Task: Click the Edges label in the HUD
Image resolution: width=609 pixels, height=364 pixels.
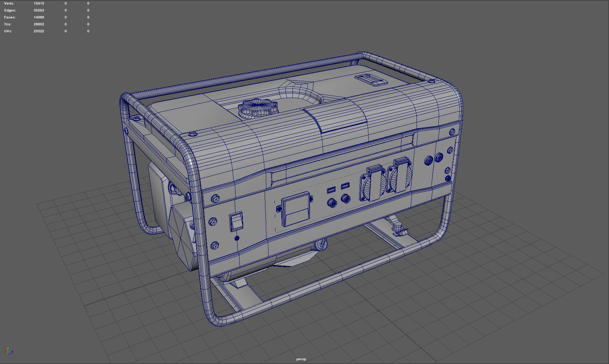Action: pyautogui.click(x=10, y=10)
